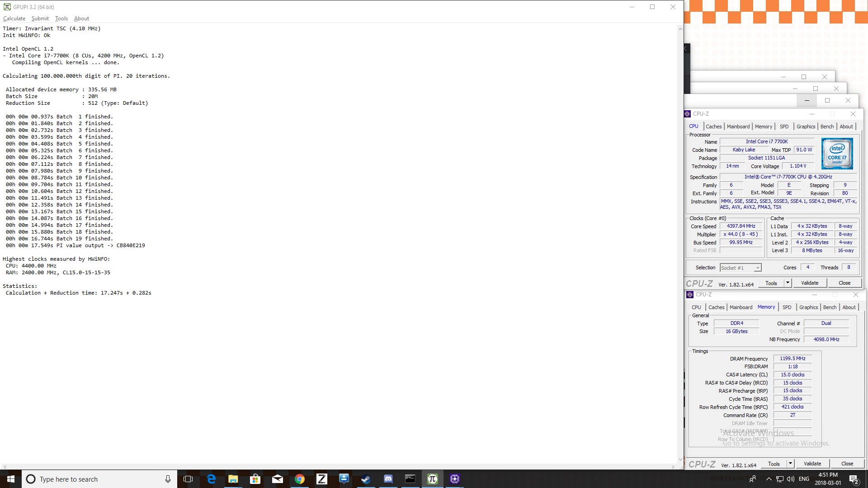This screenshot has height=488, width=868.
Task: Open the Windows Start menu
Action: pyautogui.click(x=11, y=479)
